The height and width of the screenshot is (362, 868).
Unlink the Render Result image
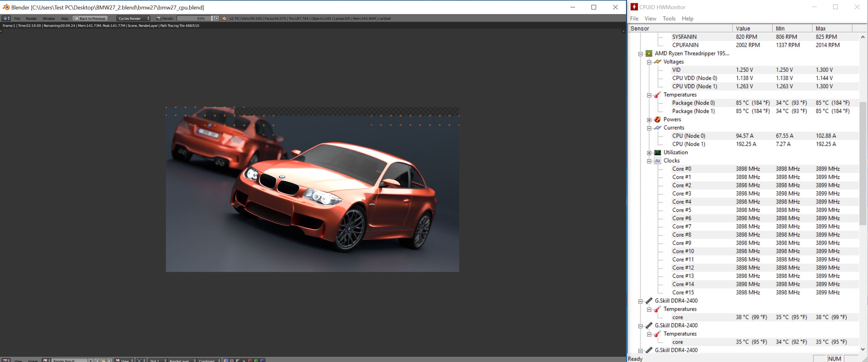109,361
